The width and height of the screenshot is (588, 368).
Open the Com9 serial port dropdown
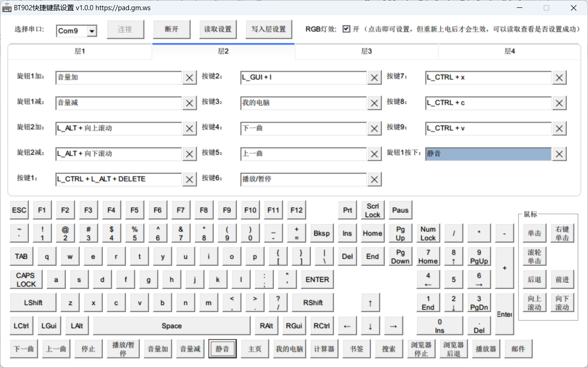(x=92, y=31)
